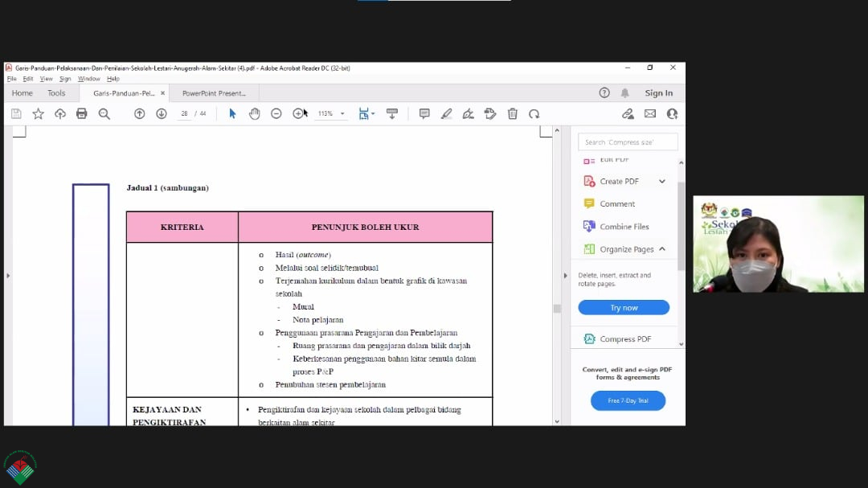The image size is (868, 488).
Task: Print the document using the printer icon
Action: 81,113
